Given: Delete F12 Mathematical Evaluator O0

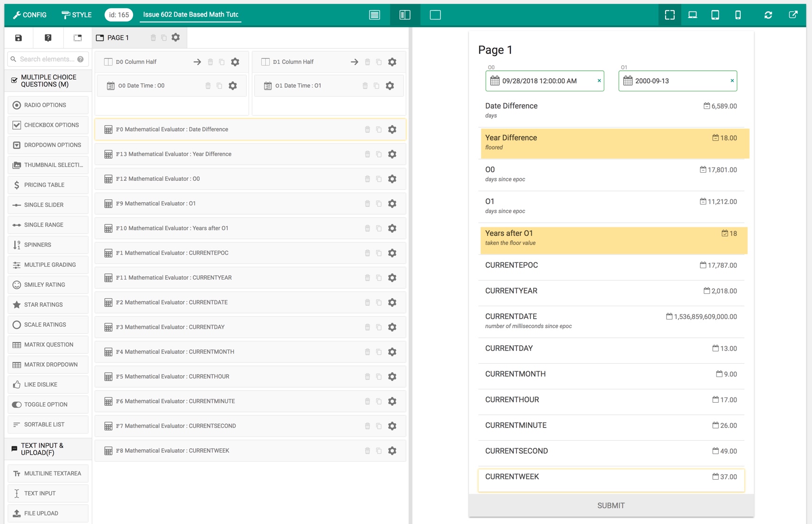Looking at the screenshot, I should 367,179.
